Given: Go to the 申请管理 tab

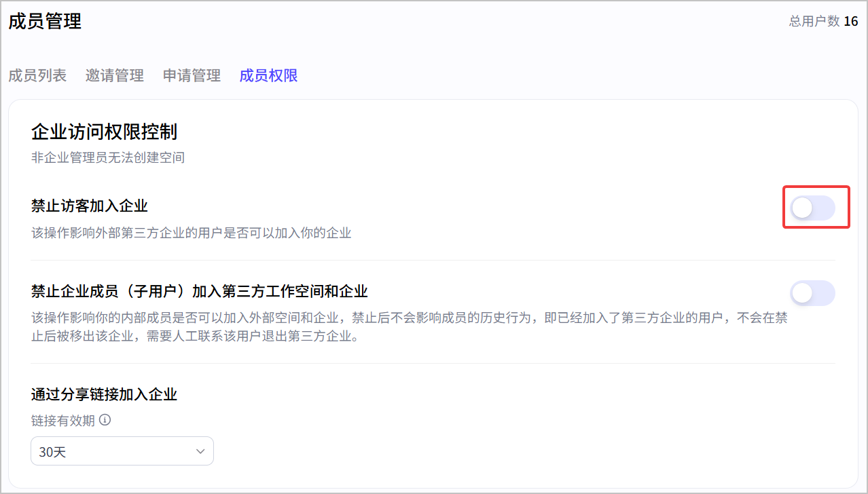Looking at the screenshot, I should point(192,75).
